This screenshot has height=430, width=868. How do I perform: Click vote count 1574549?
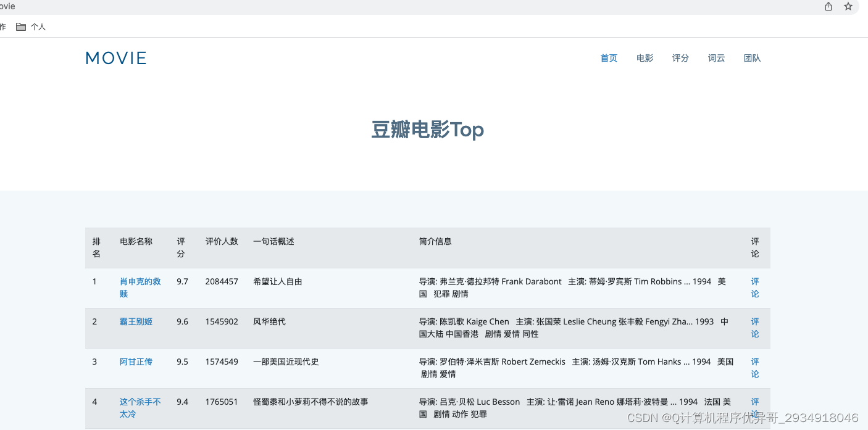[222, 362]
